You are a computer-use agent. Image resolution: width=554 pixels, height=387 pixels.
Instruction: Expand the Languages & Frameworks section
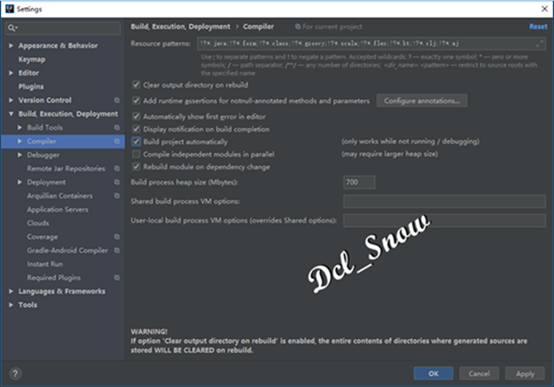[x=11, y=291]
